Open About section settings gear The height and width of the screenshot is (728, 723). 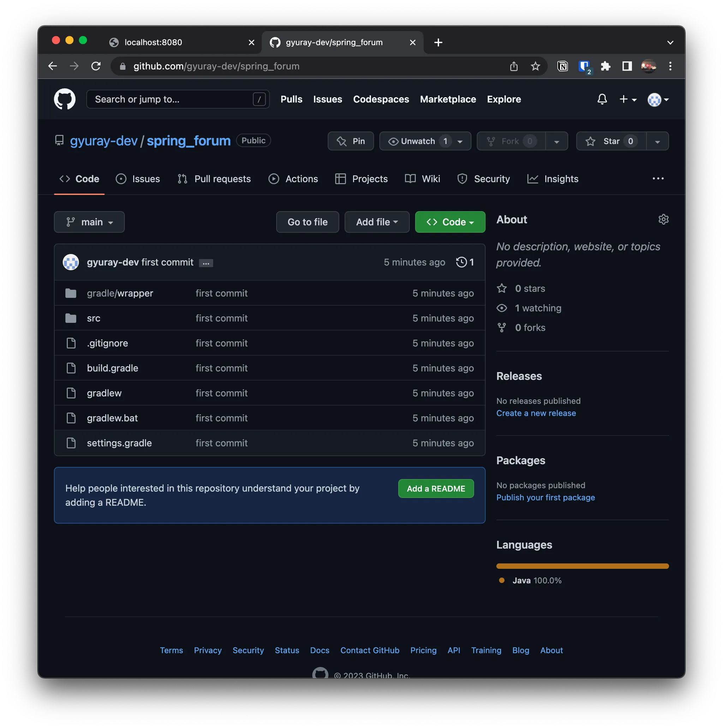coord(663,219)
